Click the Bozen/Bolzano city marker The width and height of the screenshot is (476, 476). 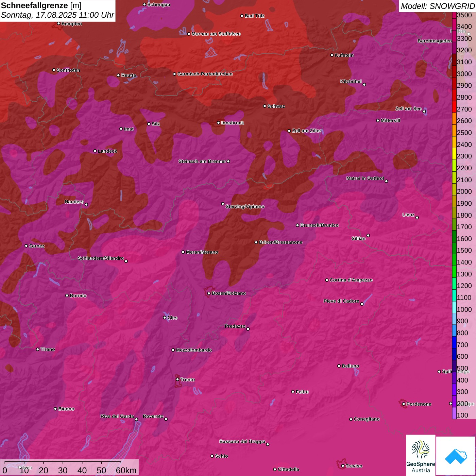(x=209, y=293)
